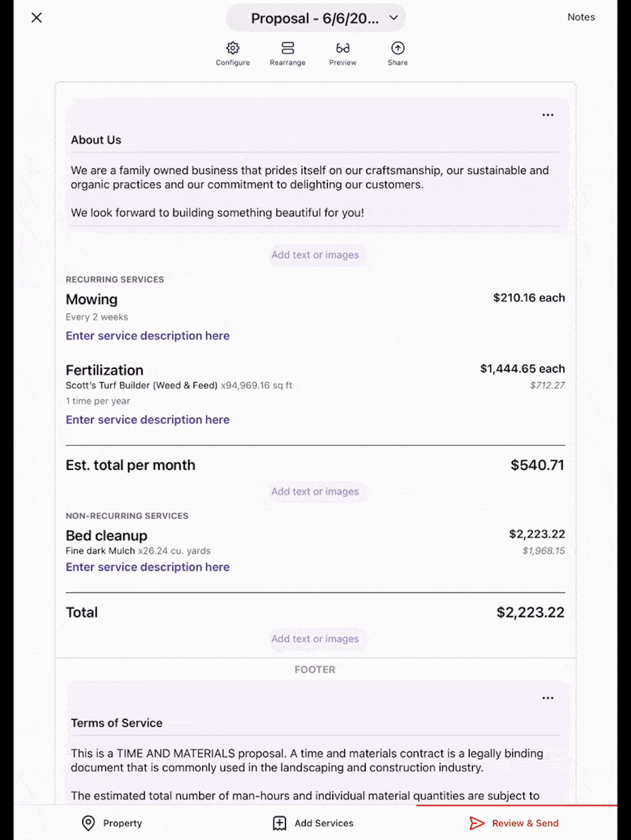Close the proposal with the X icon
This screenshot has width=631, height=840.
36,18
